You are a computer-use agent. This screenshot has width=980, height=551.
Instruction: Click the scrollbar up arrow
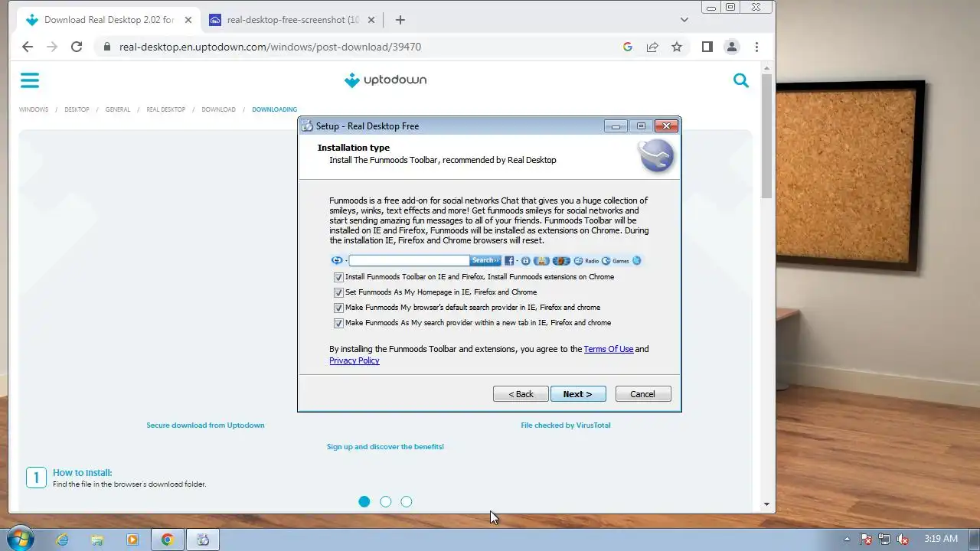pos(767,67)
